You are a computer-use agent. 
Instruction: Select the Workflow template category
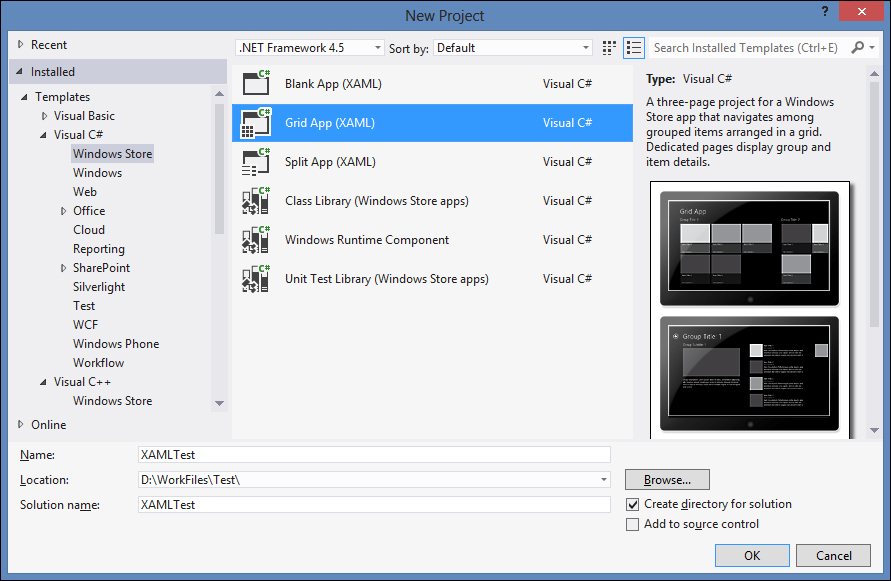[98, 363]
